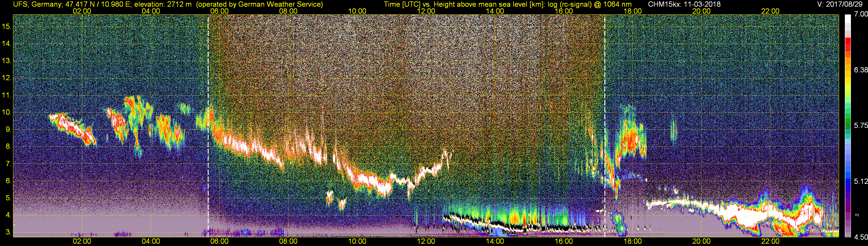
Task: Click the small "eq" label on the color bar
Action: pos(857,214)
